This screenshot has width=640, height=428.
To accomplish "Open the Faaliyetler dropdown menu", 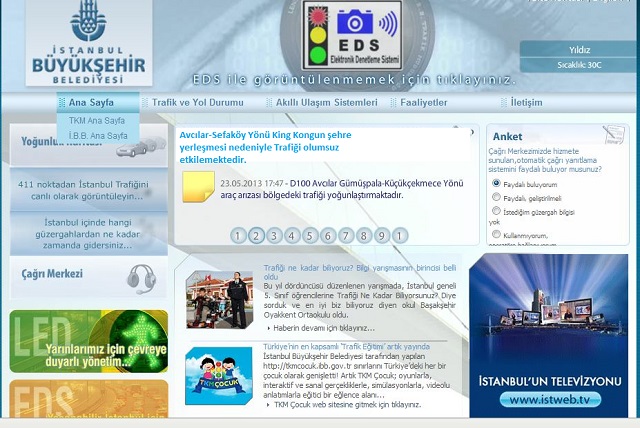I will pos(424,103).
